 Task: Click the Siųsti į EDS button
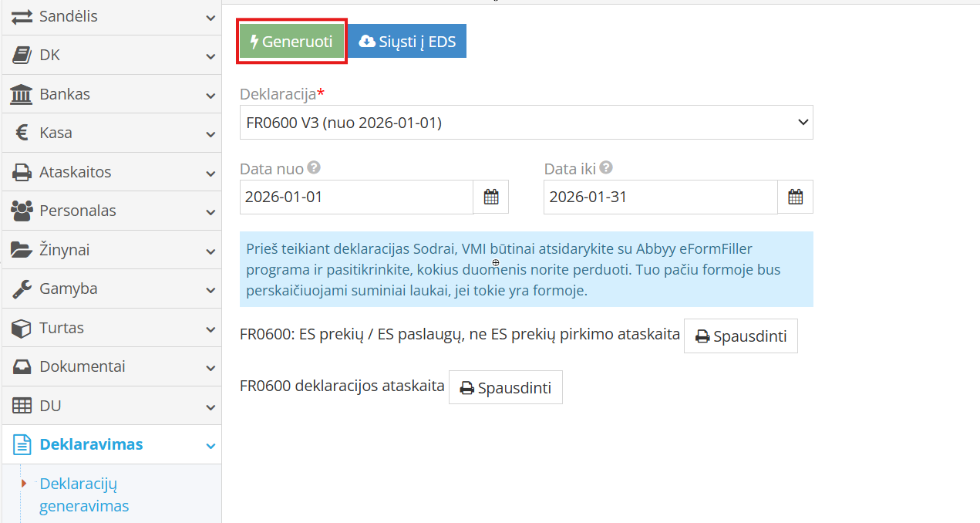point(407,42)
